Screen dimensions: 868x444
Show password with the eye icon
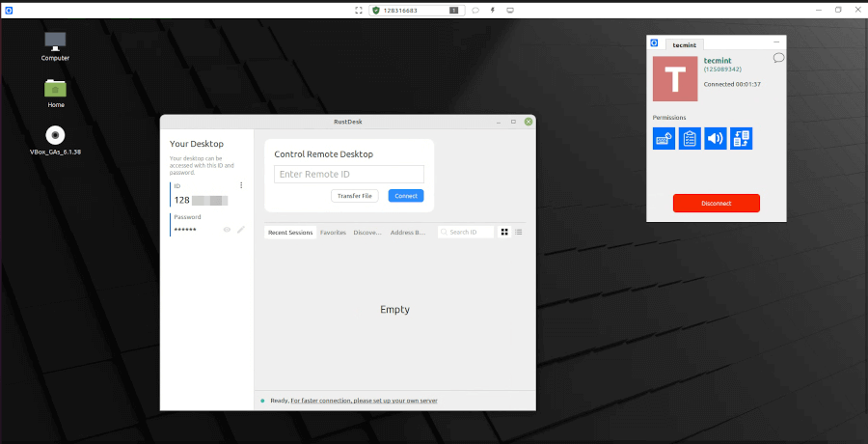point(227,230)
